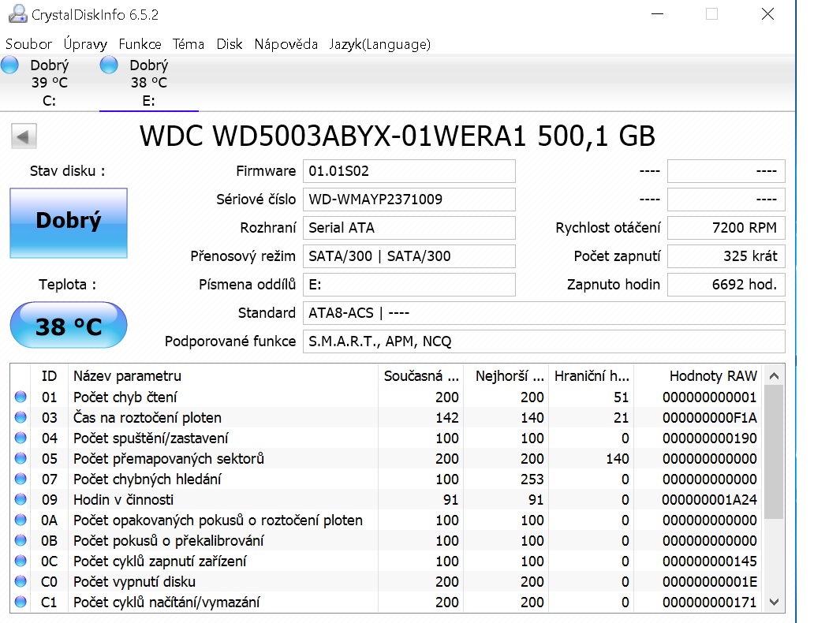
Task: Open the Disk menu
Action: click(230, 44)
